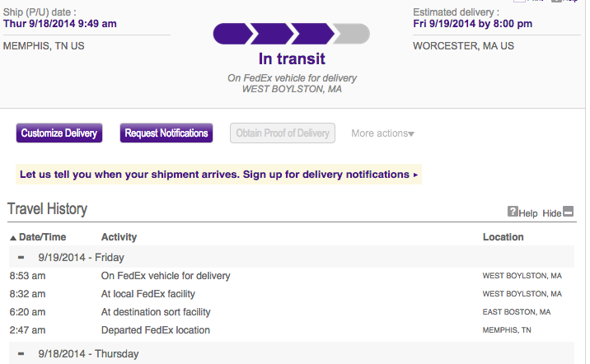Screen dimensions: 590x364
Task: Collapse the 9/19/2014 Friday section
Action: [21, 258]
